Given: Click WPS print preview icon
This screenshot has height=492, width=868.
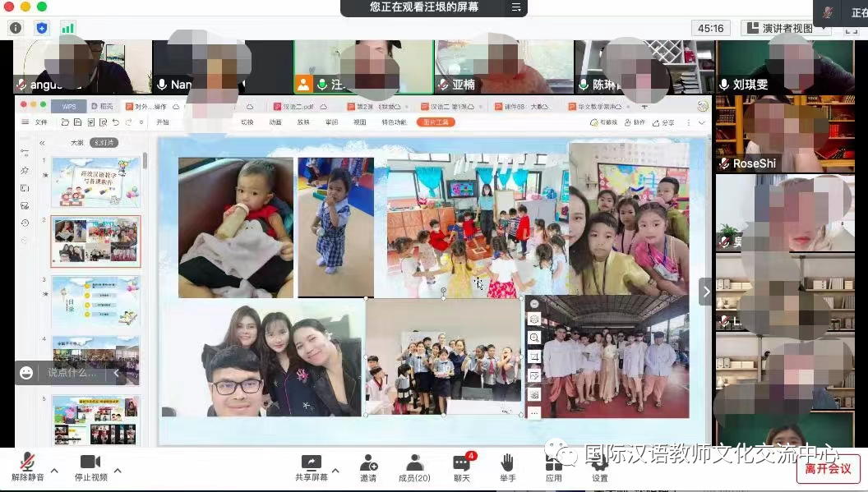Looking at the screenshot, I should click(103, 122).
